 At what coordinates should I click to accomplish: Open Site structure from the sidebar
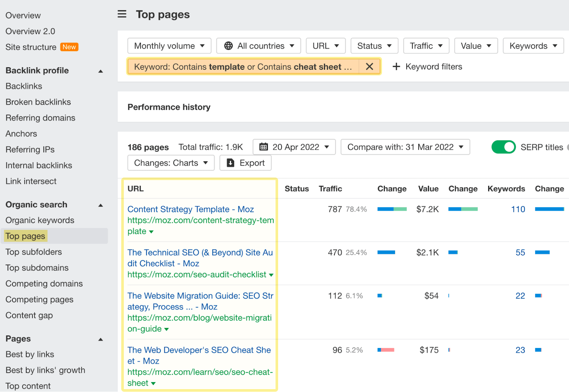coord(31,47)
